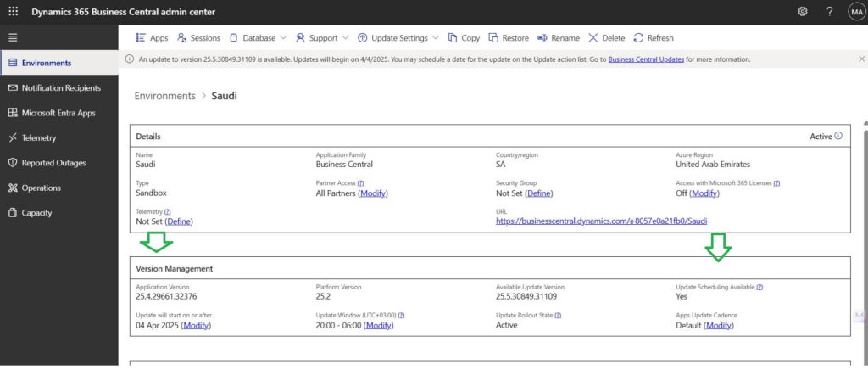
Task: Open Microsoft Entra Apps in the sidebar
Action: 59,113
